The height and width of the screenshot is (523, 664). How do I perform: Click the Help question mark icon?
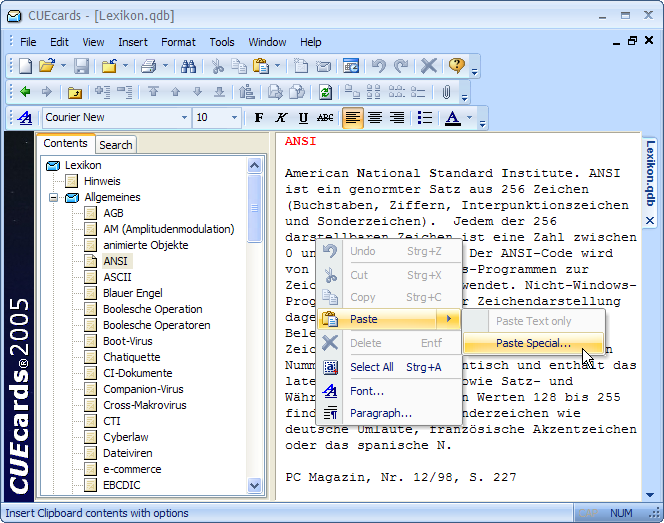(x=456, y=66)
